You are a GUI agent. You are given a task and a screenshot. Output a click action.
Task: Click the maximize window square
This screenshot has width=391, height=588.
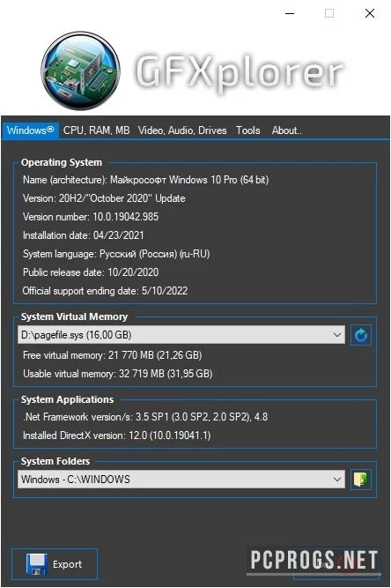329,13
